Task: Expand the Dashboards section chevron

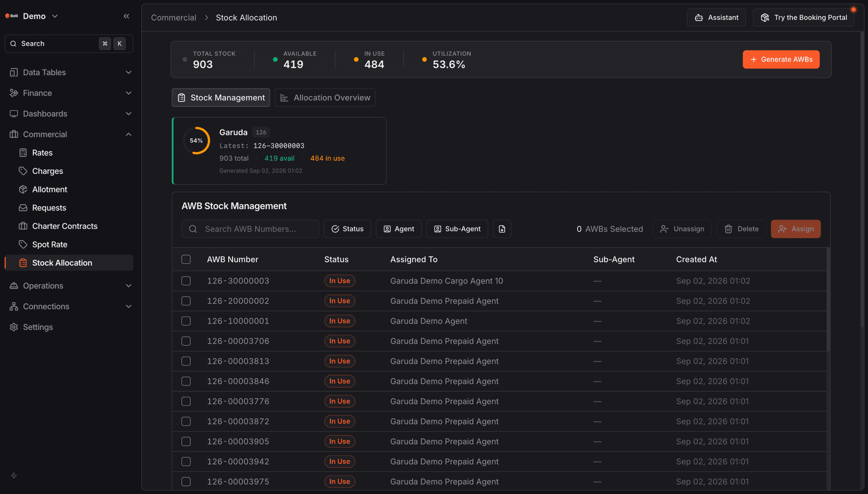Action: pos(128,114)
